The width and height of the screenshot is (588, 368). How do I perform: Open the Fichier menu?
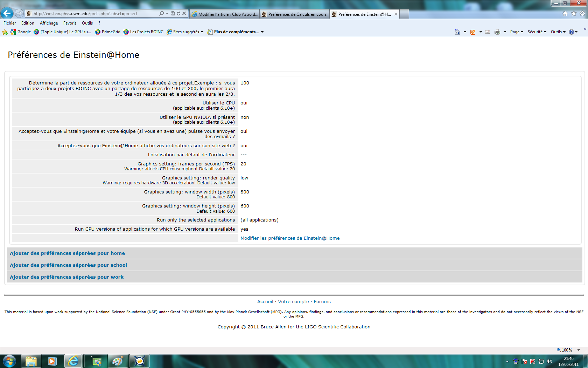point(10,23)
